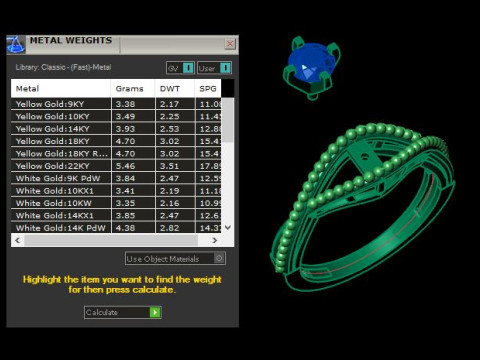The height and width of the screenshot is (360, 480).
Task: Select the White Gold:10KW row
Action: pyautogui.click(x=116, y=203)
